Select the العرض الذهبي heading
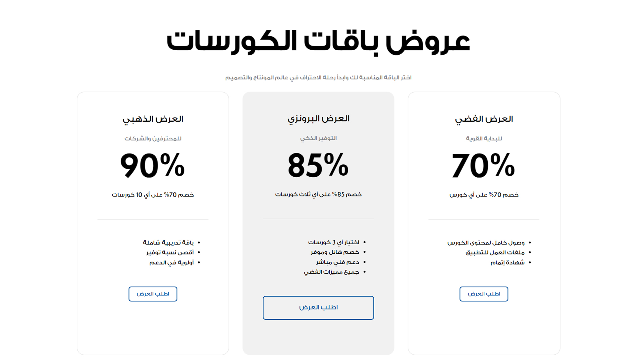 click(153, 119)
